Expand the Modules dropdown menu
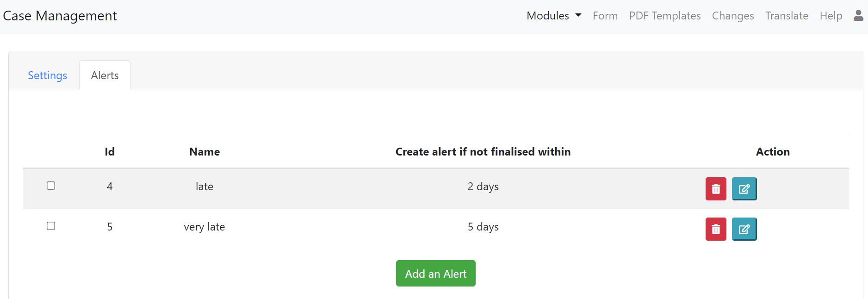868x299 pixels. point(554,16)
